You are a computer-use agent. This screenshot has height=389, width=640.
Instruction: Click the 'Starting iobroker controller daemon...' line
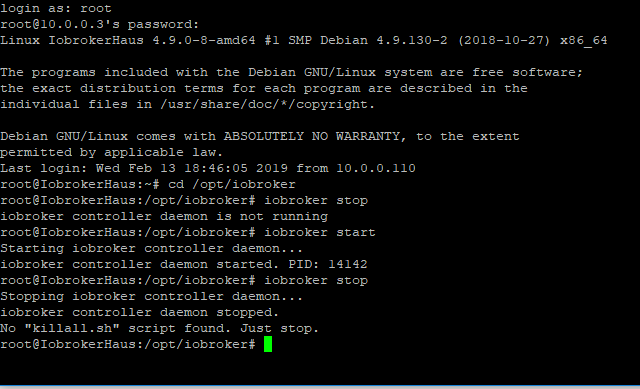click(x=151, y=248)
